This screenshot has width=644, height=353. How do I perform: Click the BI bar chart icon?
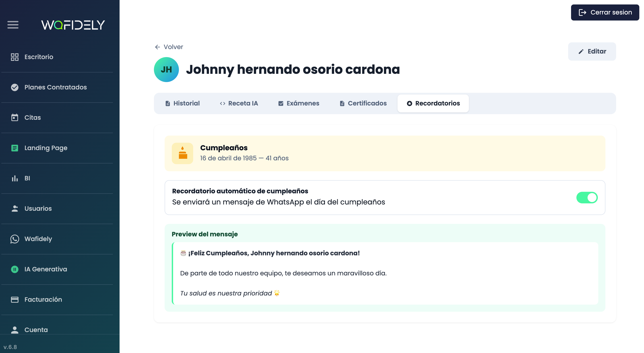pos(15,178)
